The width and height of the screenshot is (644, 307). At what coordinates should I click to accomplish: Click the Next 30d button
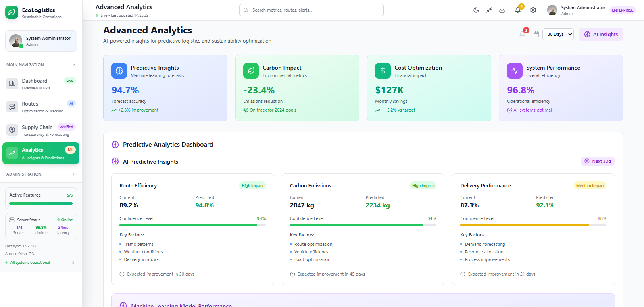point(598,161)
